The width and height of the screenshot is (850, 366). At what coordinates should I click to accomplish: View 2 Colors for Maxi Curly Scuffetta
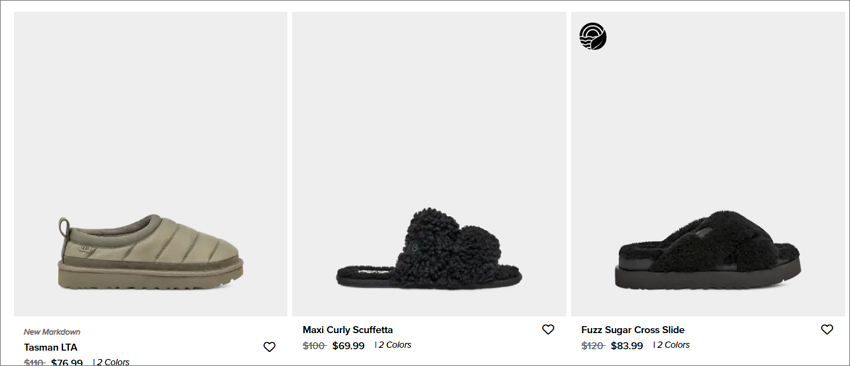[x=395, y=345]
